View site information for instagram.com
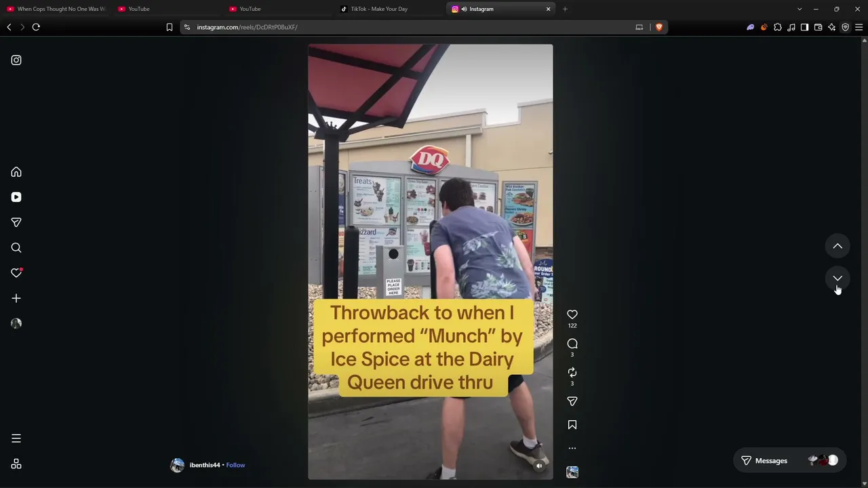This screenshot has height=488, width=868. pos(187,27)
